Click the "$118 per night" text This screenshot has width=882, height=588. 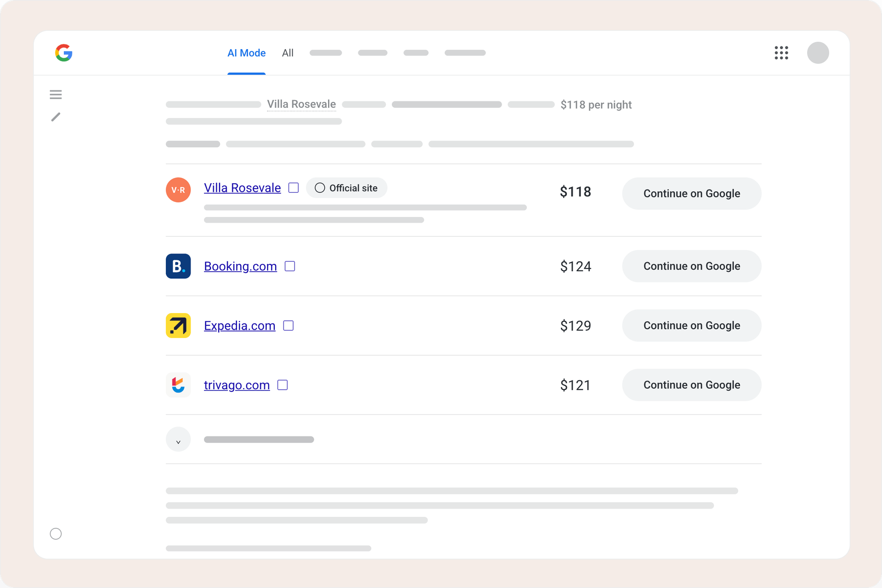pos(596,105)
